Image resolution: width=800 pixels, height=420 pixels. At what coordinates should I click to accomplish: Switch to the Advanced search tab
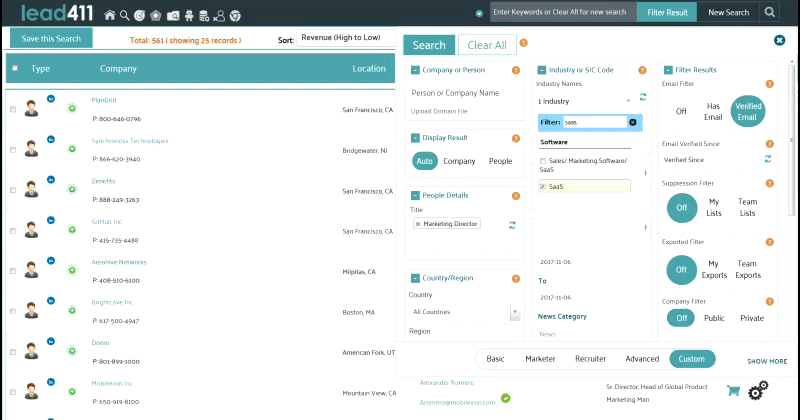[x=642, y=359]
